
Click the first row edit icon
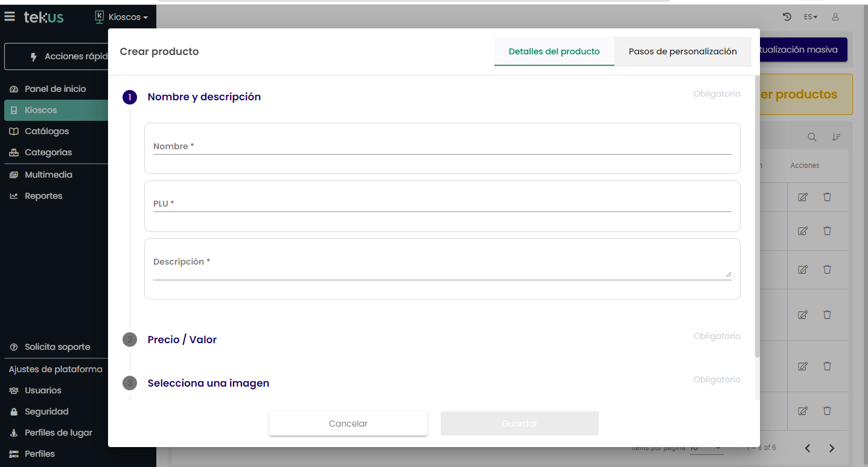(803, 197)
